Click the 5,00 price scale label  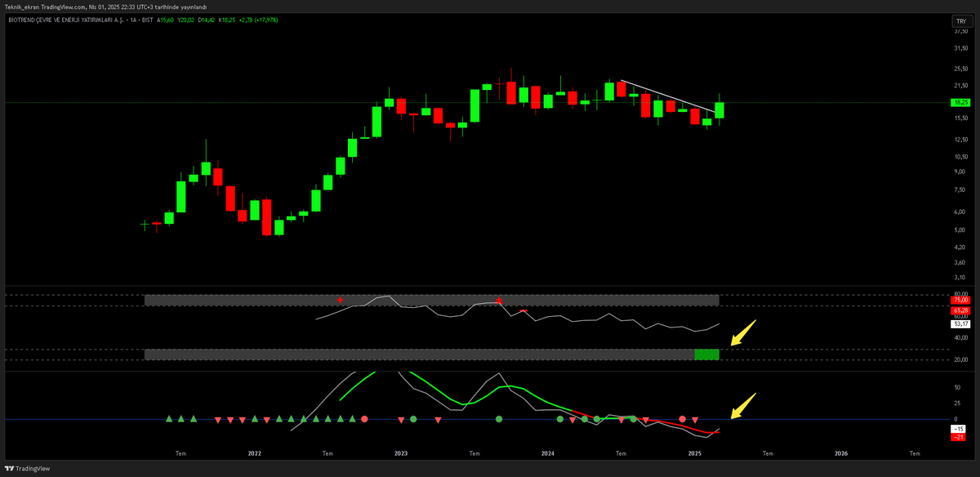960,230
